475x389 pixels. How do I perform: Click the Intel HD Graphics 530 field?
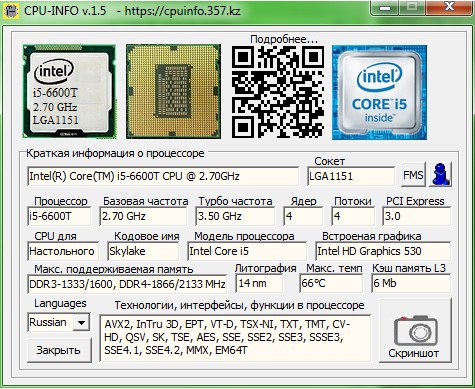[383, 251]
